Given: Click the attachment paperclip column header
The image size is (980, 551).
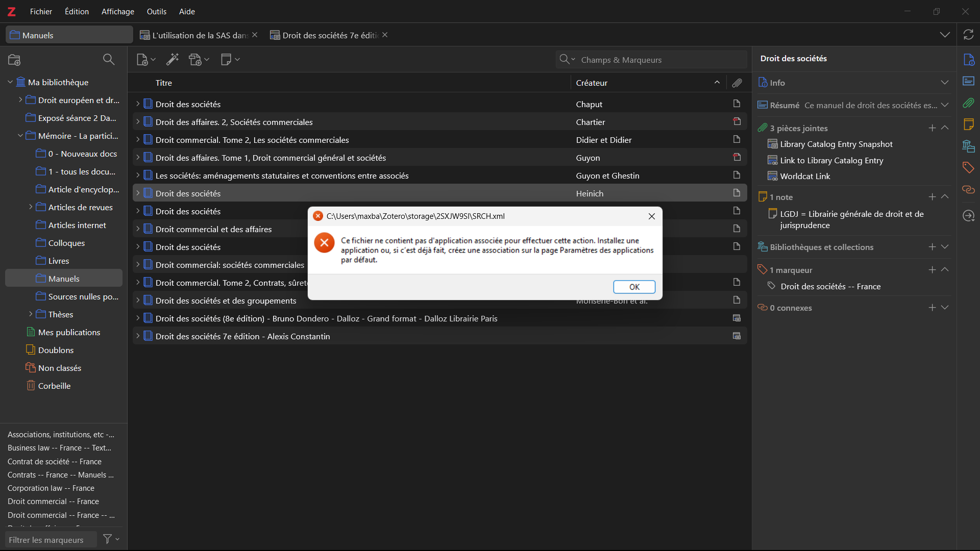Looking at the screenshot, I should pyautogui.click(x=737, y=83).
